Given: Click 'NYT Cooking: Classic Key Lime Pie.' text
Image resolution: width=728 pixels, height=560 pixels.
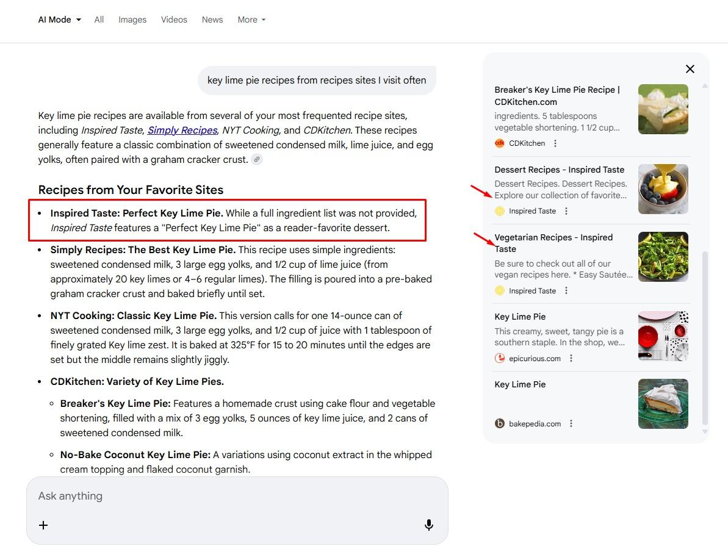Looking at the screenshot, I should click(x=133, y=316).
